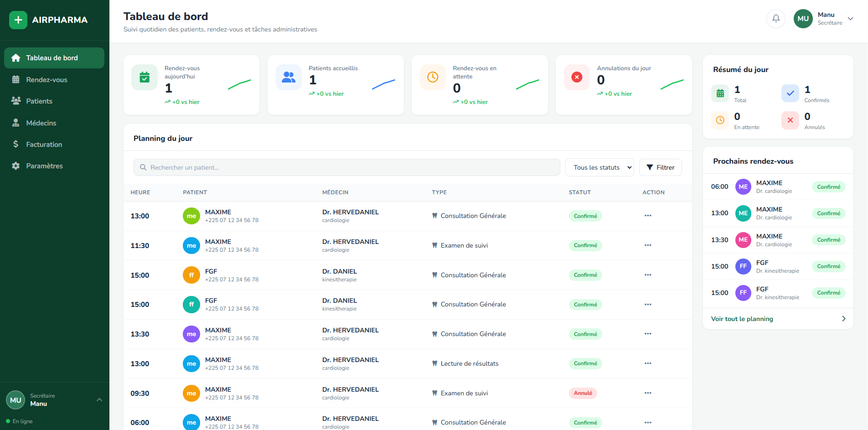Click the Annulés X icon in Résumé du jour
The image size is (868, 430).
790,120
